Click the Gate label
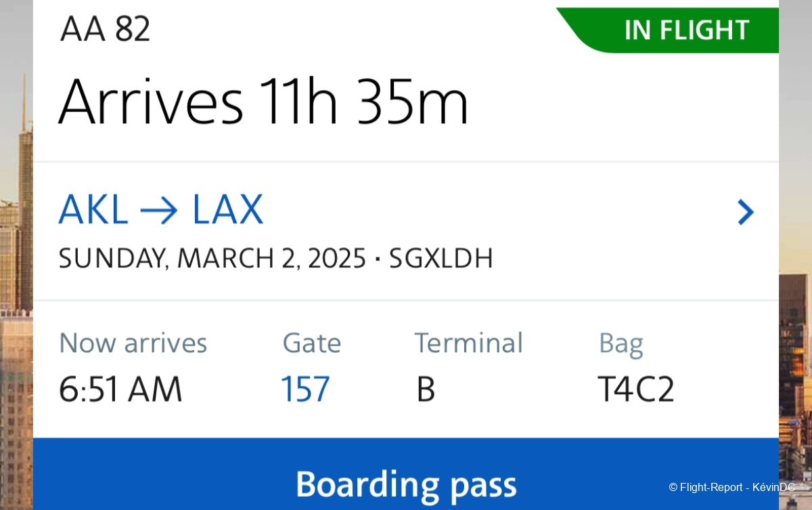 click(311, 343)
